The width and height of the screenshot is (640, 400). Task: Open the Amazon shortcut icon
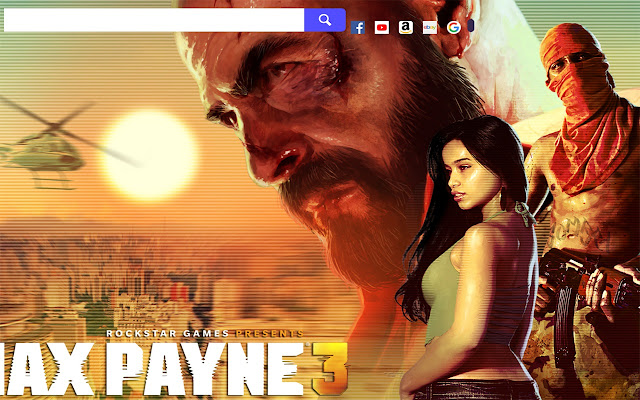tap(406, 28)
